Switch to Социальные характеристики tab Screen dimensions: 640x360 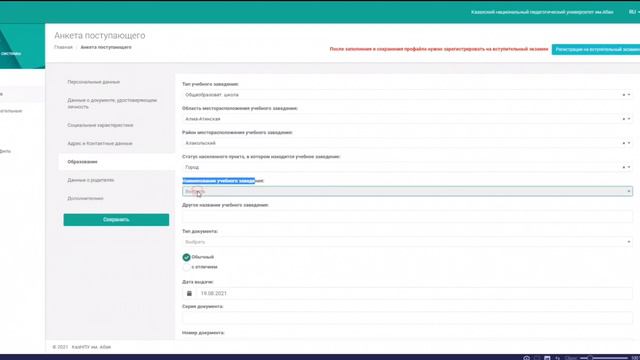100,125
